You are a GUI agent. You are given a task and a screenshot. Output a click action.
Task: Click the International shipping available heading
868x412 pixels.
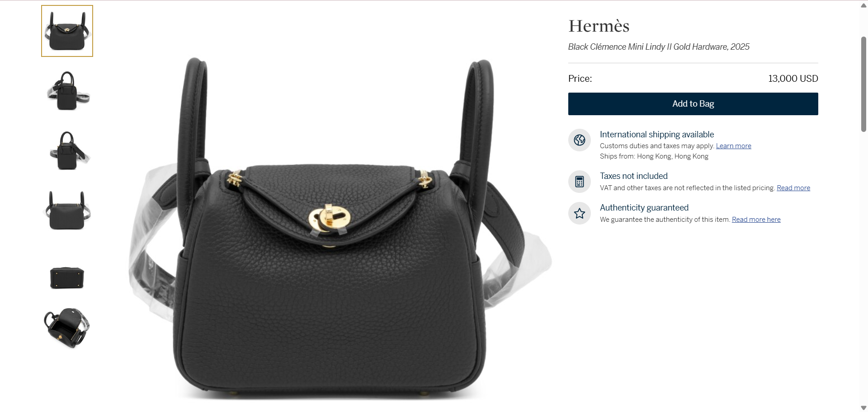[657, 135]
